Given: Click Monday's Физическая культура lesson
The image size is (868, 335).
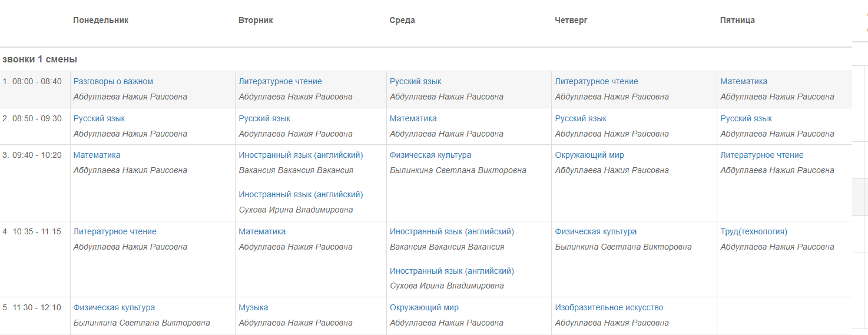Looking at the screenshot, I should click(114, 307).
